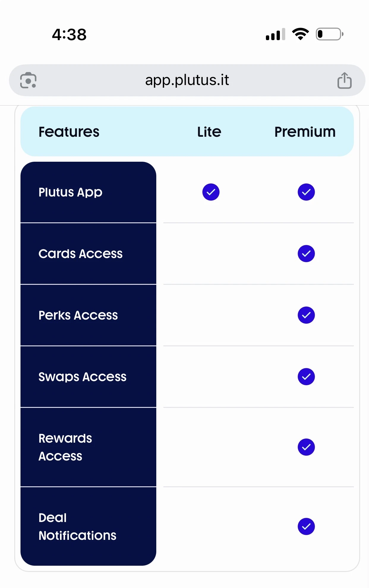Select the Premium column header
Viewport: 369px width, 588px height.
[x=305, y=131]
